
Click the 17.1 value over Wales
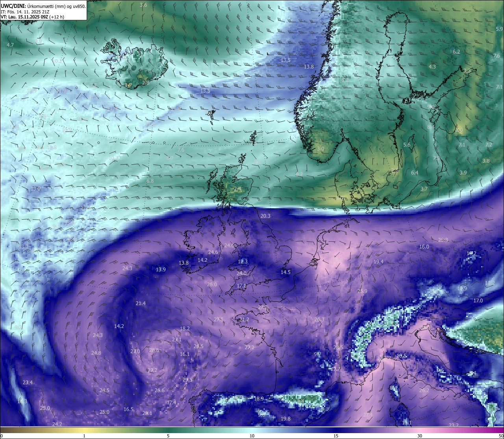tap(241, 285)
